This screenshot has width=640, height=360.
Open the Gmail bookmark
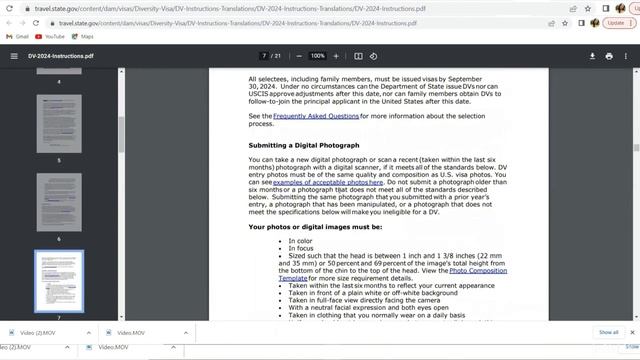(18, 37)
